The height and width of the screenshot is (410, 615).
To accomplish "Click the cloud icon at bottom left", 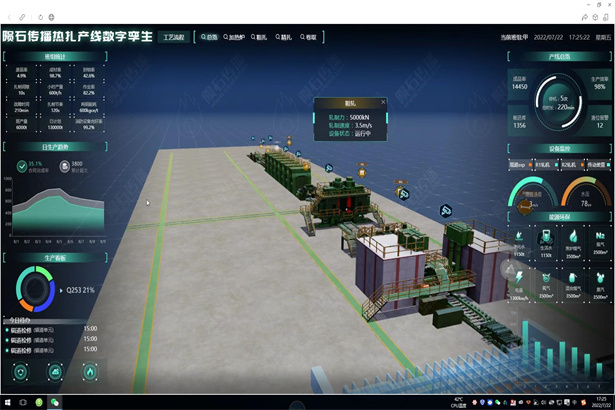I will 55,372.
